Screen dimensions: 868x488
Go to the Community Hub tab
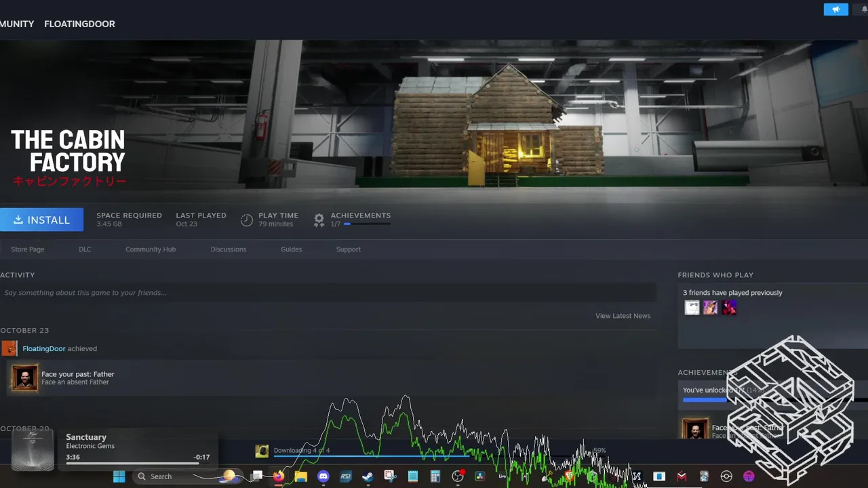pos(151,249)
